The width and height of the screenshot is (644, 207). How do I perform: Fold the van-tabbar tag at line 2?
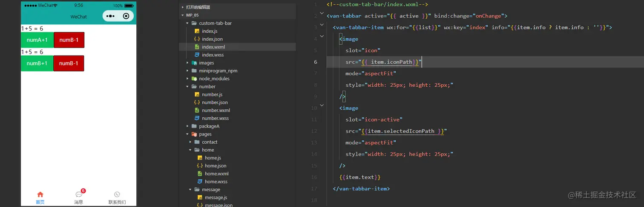(322, 14)
